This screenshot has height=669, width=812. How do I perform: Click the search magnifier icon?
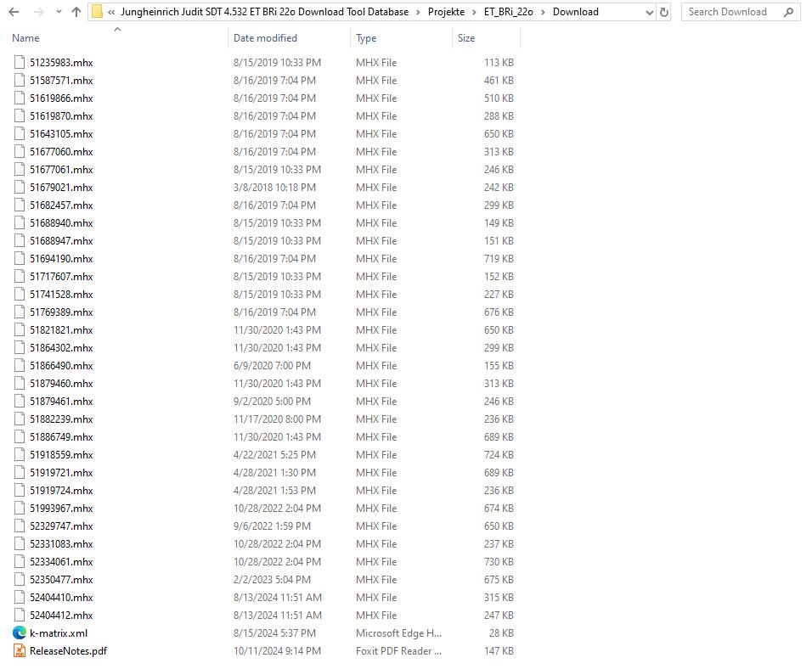pos(788,12)
